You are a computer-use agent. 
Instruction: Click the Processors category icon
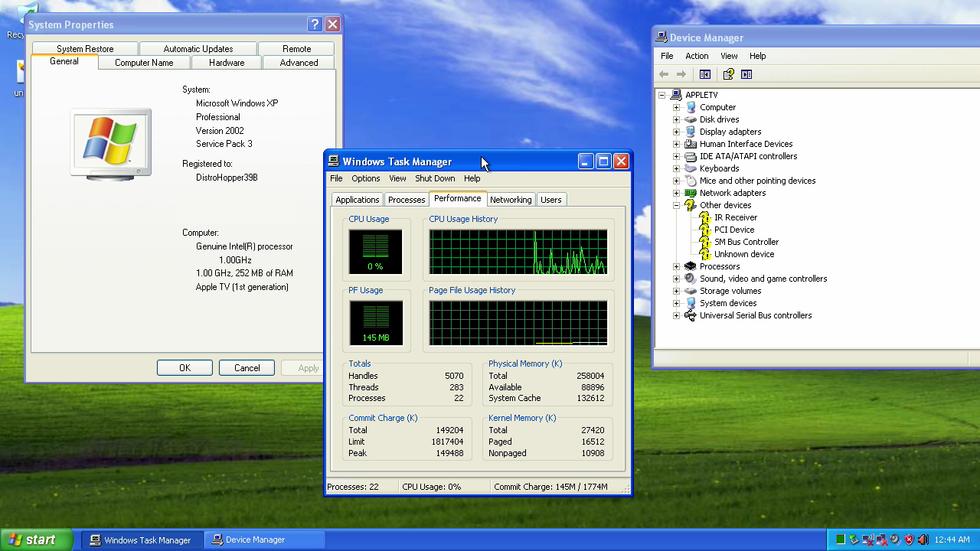[x=691, y=266]
